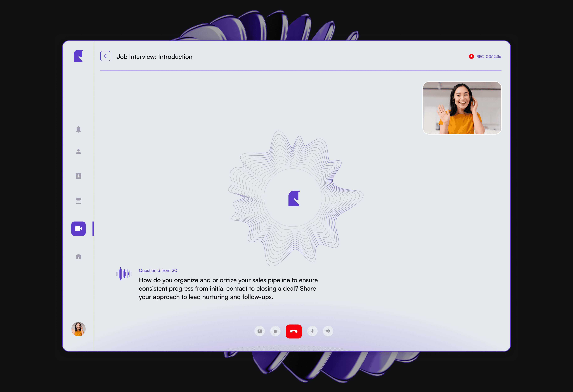Open the statistics bar chart icon

(78, 176)
